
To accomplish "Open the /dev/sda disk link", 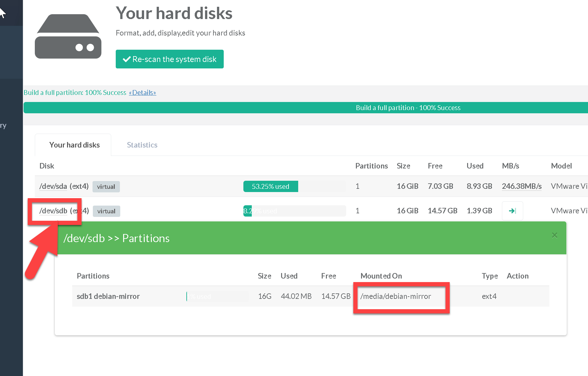I will (53, 186).
